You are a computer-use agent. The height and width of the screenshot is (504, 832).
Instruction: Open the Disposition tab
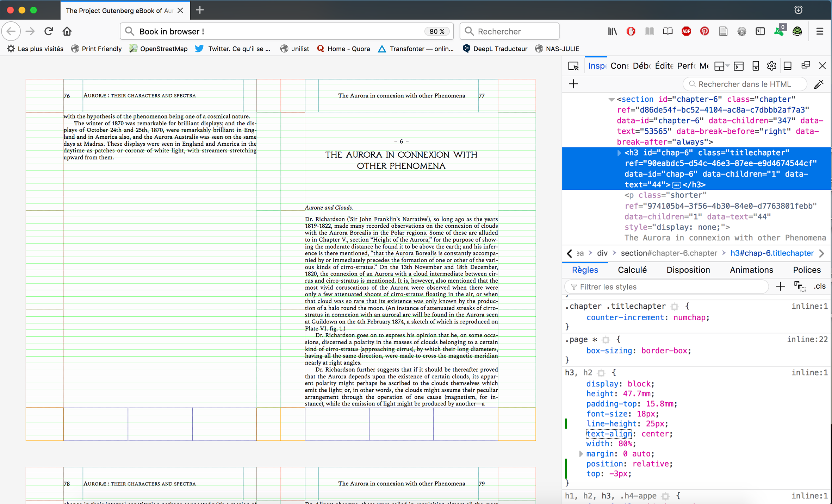click(x=688, y=270)
